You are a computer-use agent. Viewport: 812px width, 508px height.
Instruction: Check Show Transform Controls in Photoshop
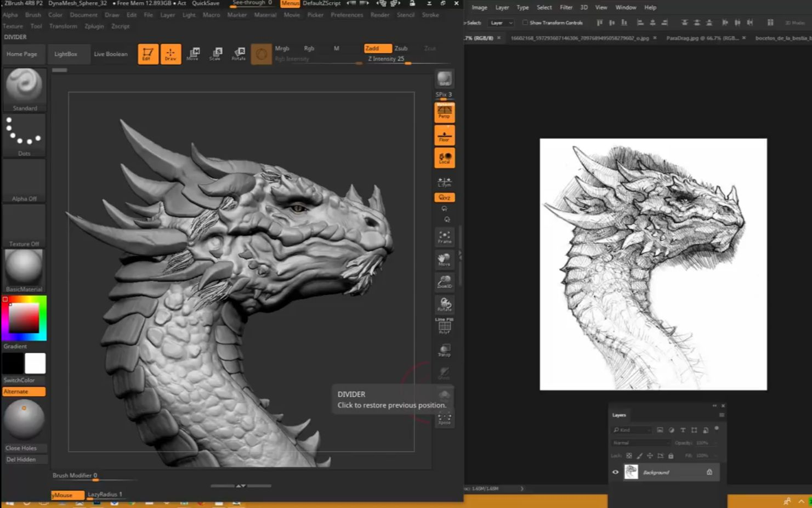(x=525, y=22)
